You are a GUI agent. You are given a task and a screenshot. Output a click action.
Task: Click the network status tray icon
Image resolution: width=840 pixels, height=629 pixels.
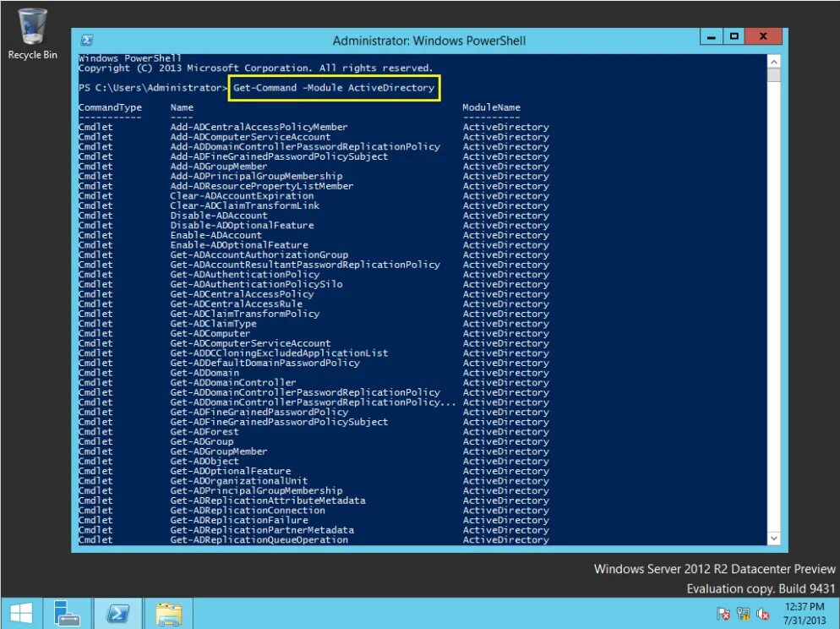tap(744, 614)
